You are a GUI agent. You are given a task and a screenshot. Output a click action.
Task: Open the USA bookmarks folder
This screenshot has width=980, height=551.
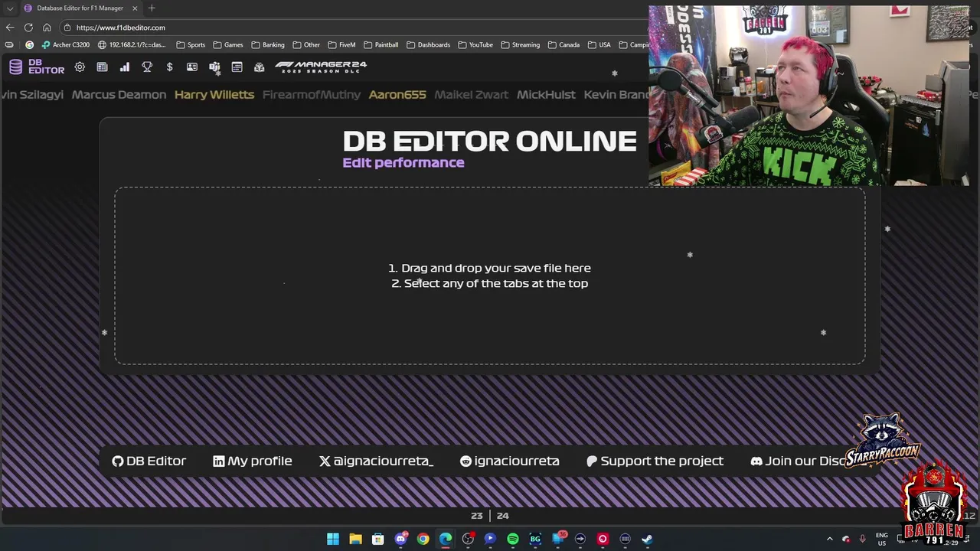599,44
